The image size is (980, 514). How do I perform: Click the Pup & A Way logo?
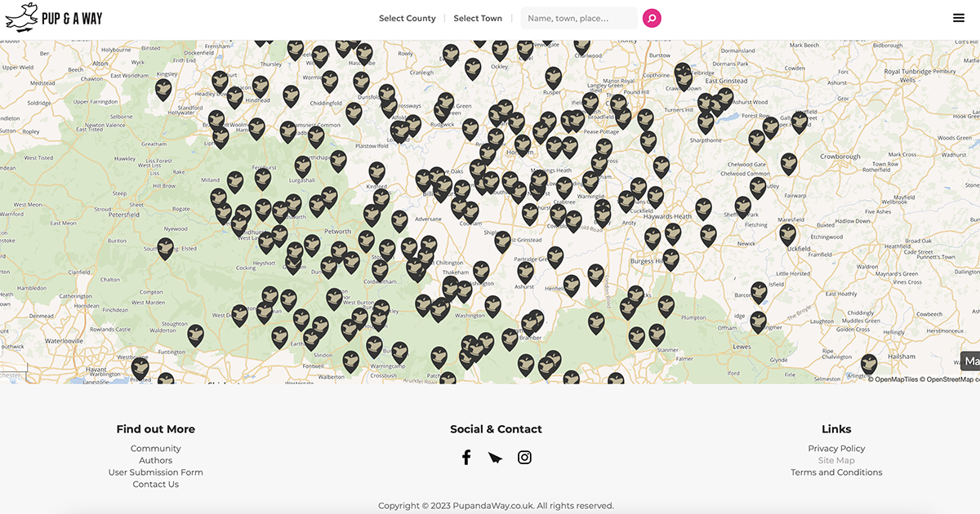click(x=52, y=17)
